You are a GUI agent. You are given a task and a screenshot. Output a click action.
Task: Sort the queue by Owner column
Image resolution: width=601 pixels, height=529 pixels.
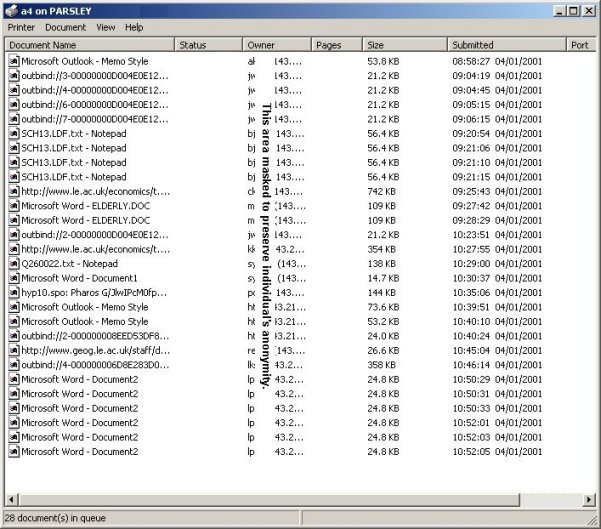point(277,45)
